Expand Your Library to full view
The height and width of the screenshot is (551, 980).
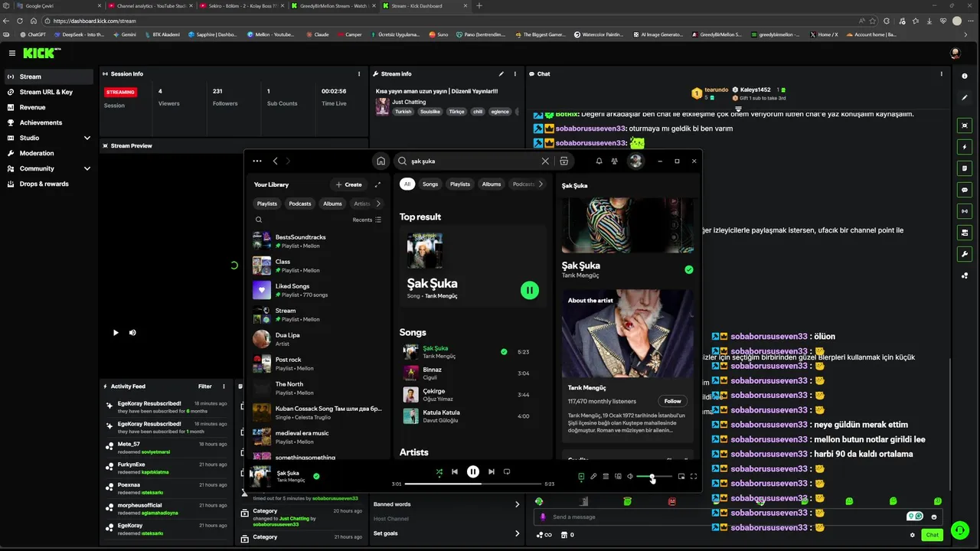377,184
